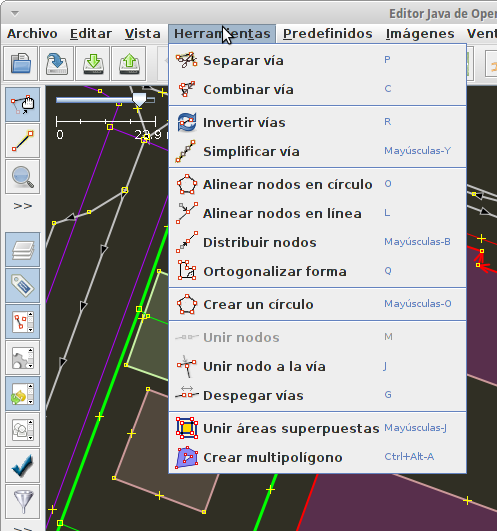497x531 pixels.
Task: Open the Vista menu
Action: pos(143,34)
